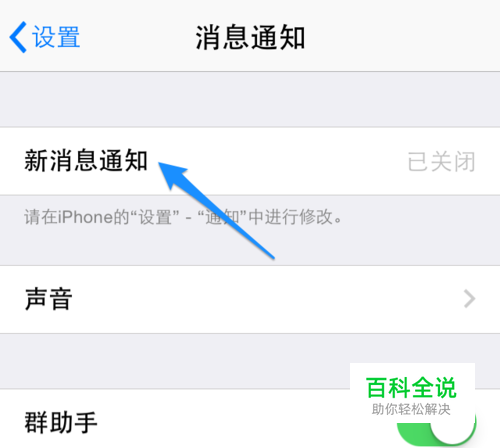Image resolution: width=500 pixels, height=448 pixels.
Task: Click 中进行修改 at the hint's end
Action: point(291,217)
